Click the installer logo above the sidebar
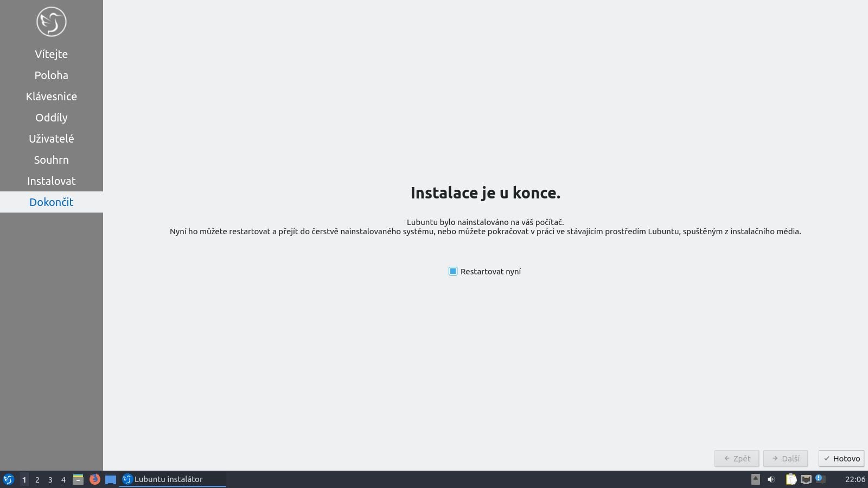This screenshot has width=868, height=488. tap(51, 21)
